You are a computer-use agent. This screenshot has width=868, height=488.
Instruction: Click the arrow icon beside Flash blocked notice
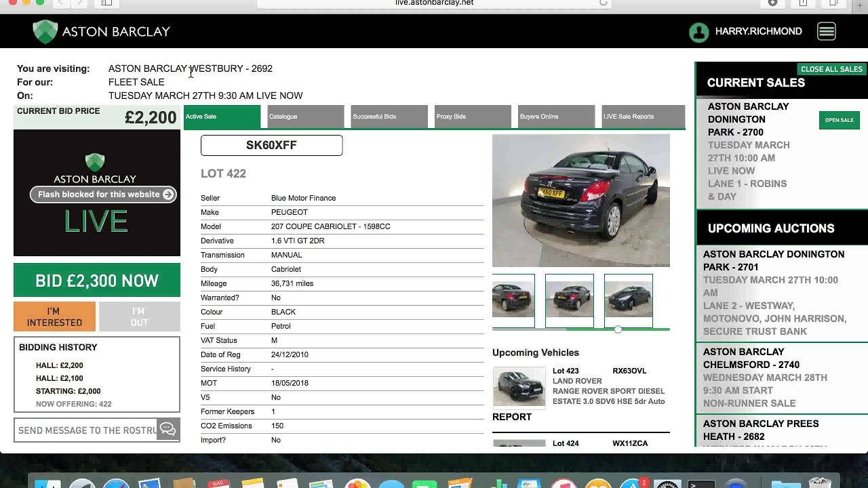pyautogui.click(x=168, y=195)
